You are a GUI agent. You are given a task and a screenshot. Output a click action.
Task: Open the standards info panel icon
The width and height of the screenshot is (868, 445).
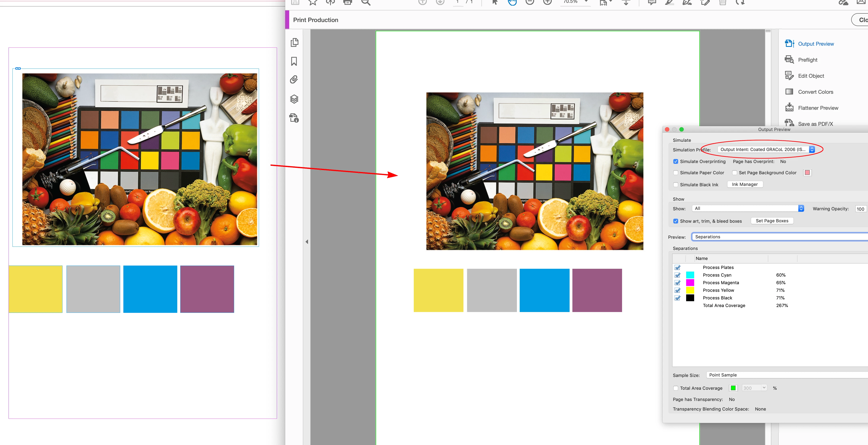coord(294,118)
